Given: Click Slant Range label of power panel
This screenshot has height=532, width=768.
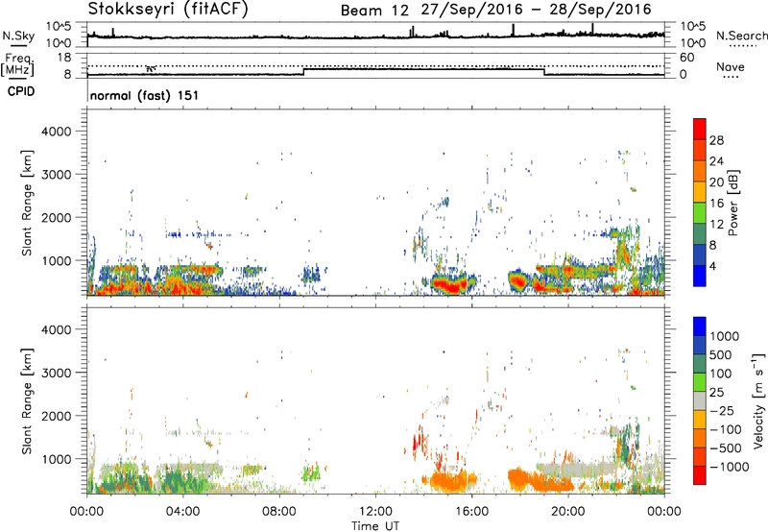Looking at the screenshot, I should [27, 203].
